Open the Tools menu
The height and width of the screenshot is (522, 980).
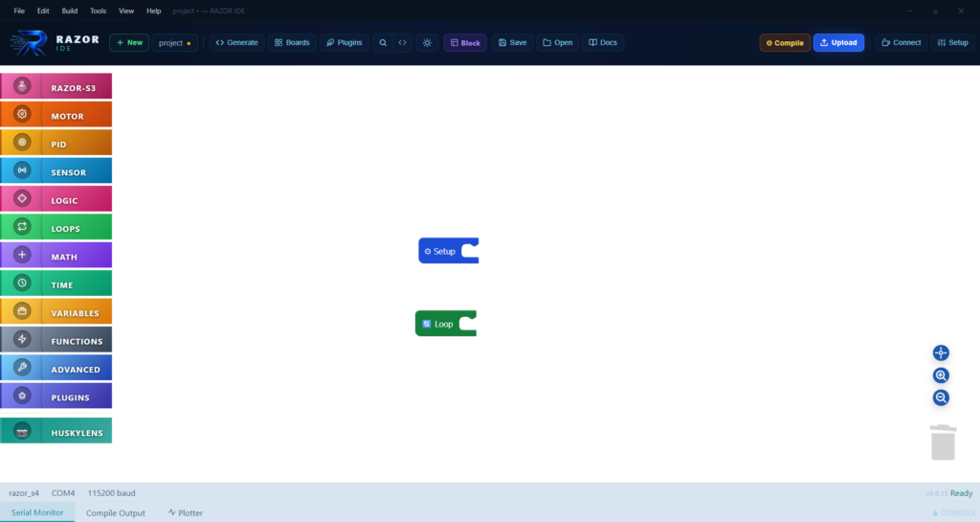click(x=99, y=11)
